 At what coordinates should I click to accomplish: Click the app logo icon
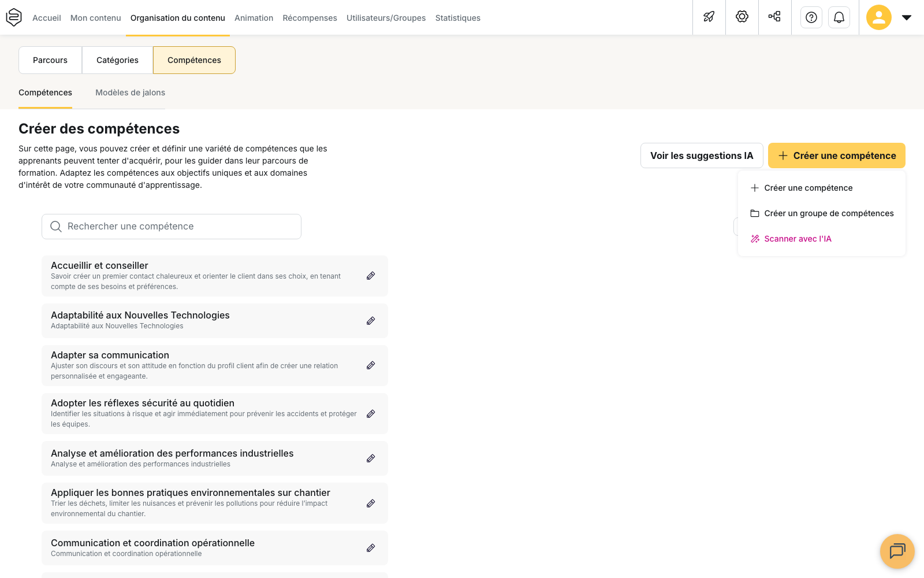coord(14,17)
